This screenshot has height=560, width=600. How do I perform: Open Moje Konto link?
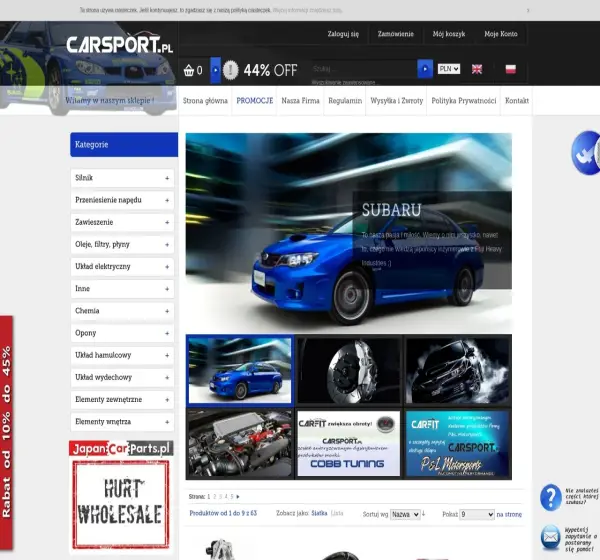tap(501, 34)
